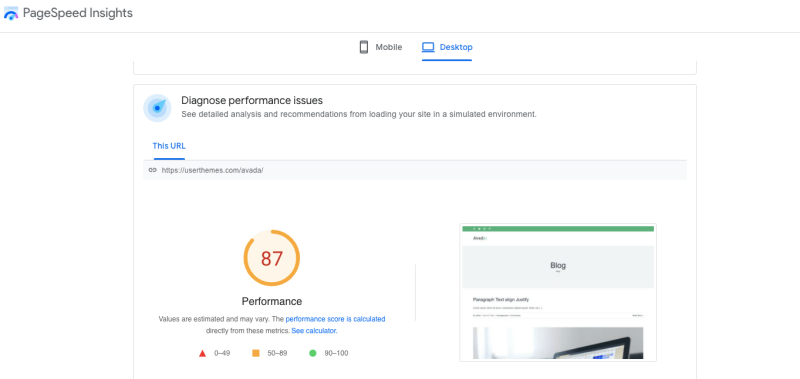Screen dimensions: 800x379
Task: Click the 90–100 legend text
Action: pos(336,353)
